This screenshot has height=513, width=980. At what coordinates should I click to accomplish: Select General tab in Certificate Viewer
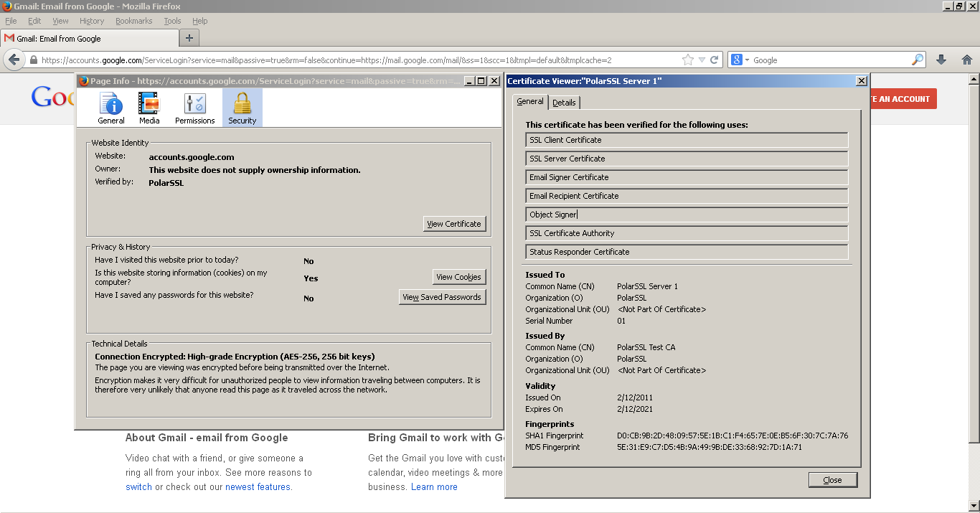point(530,102)
